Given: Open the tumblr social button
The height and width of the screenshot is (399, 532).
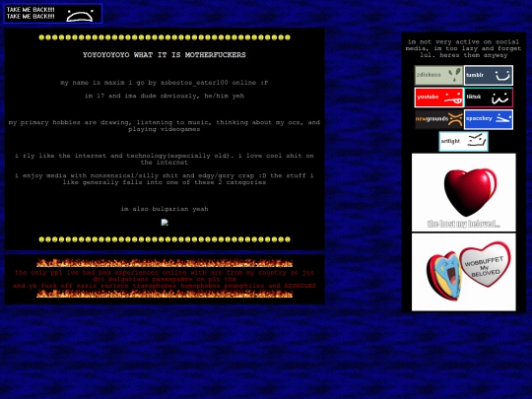Looking at the screenshot, I should (489, 75).
